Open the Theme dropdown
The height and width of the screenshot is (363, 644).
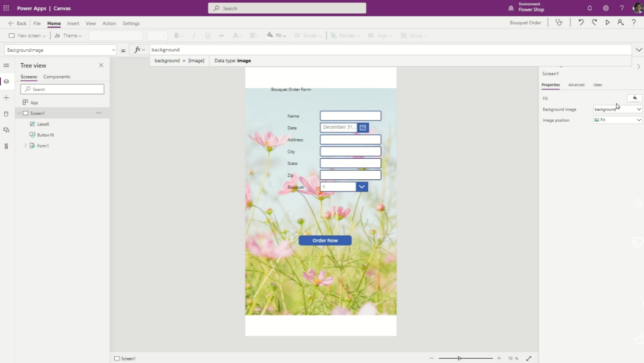point(68,36)
